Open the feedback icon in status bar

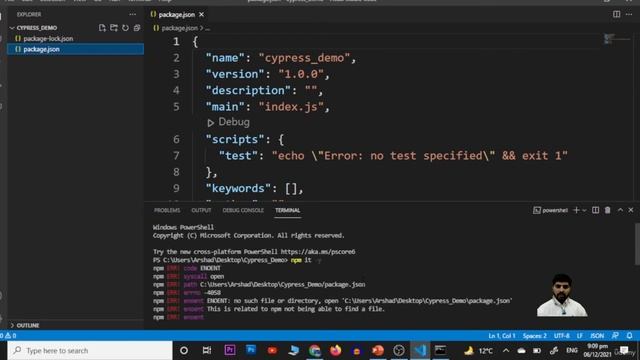coord(615,336)
